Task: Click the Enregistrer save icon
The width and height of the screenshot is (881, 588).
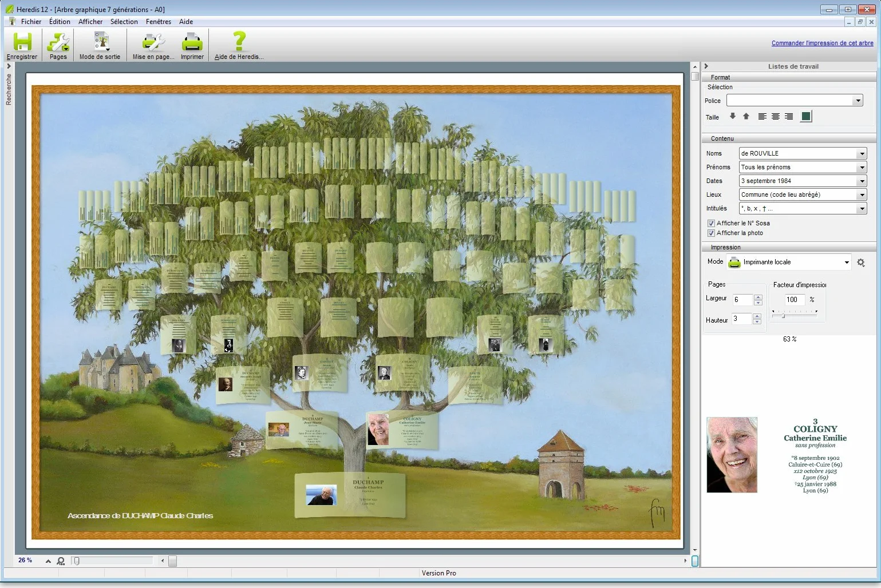Action: point(22,42)
